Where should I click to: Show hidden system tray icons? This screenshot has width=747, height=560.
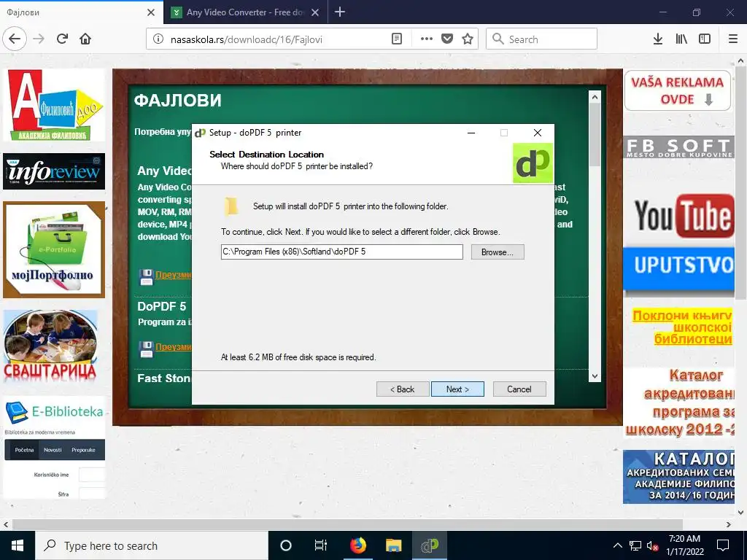[617, 545]
